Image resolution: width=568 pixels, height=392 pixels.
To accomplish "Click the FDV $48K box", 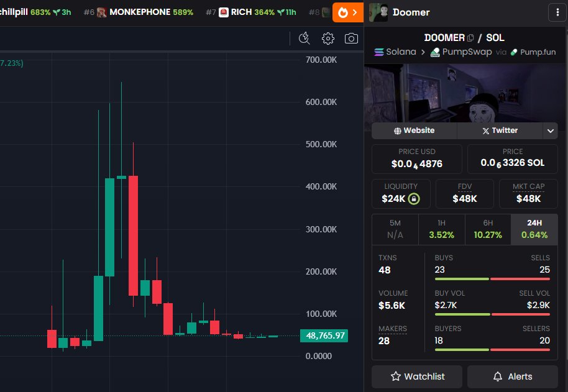I will pos(465,194).
